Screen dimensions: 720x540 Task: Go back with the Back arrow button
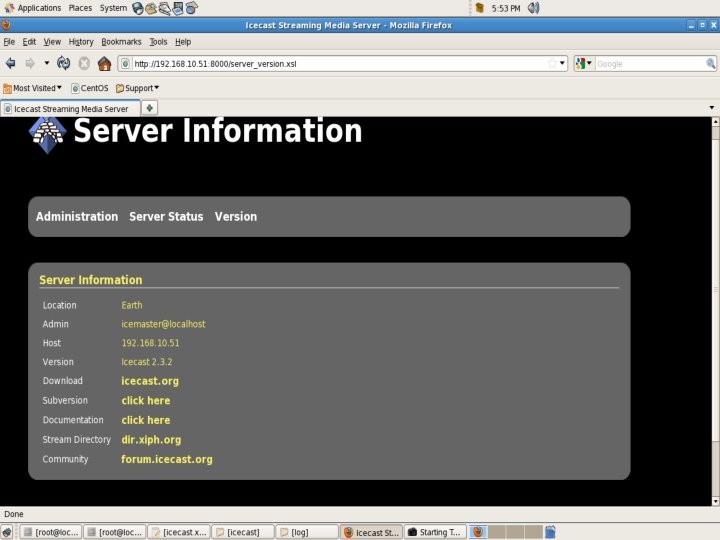click(11, 63)
